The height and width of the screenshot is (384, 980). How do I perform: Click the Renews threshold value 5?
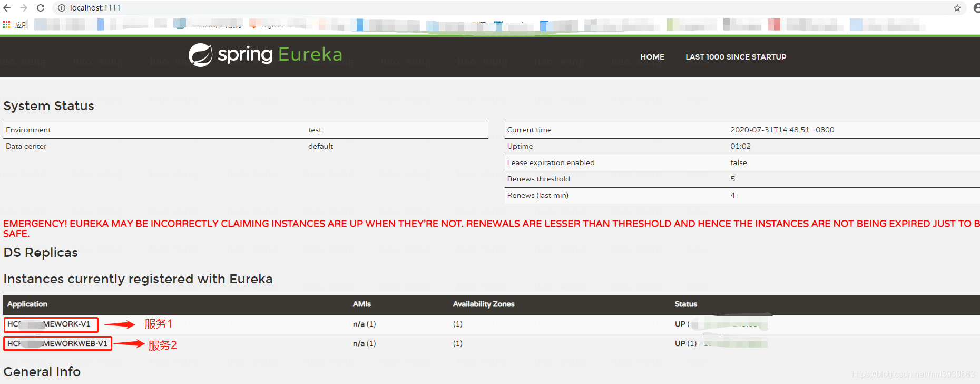pos(733,179)
